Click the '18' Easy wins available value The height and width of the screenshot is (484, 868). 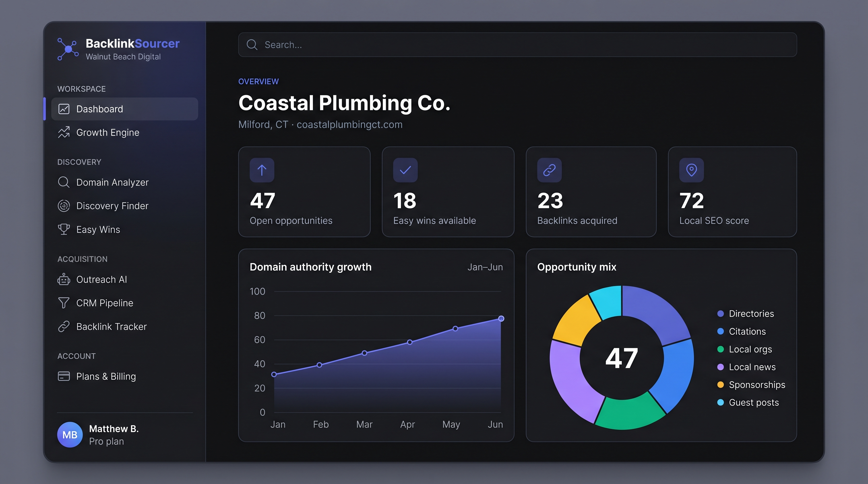tap(405, 201)
